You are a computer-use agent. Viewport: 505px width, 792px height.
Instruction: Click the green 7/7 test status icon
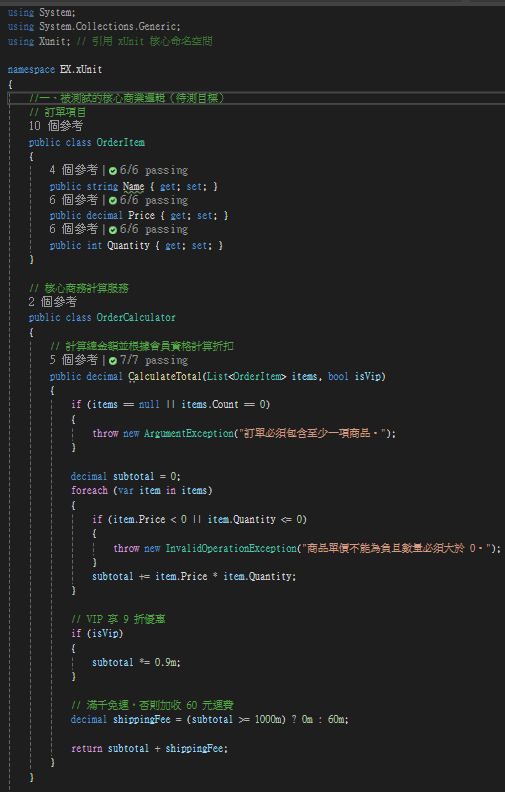[113, 361]
